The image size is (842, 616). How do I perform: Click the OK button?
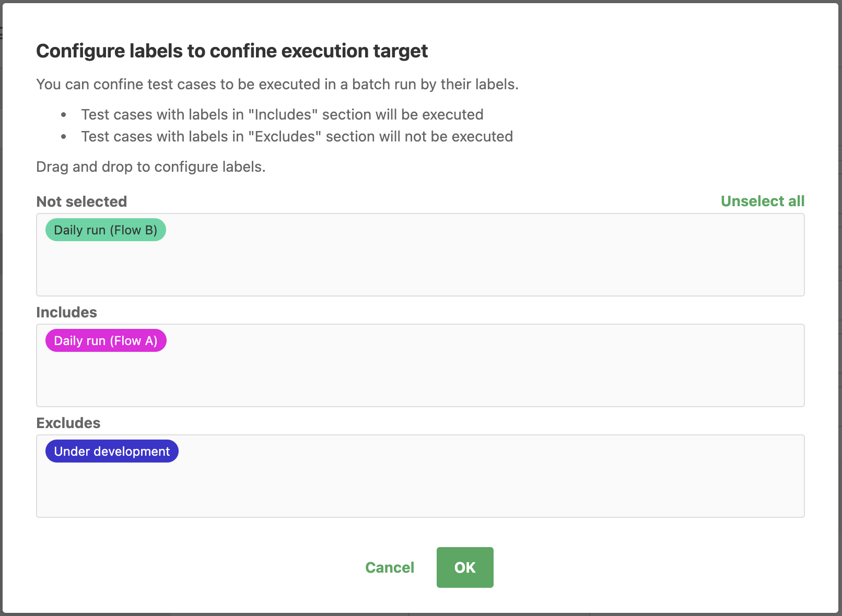465,567
